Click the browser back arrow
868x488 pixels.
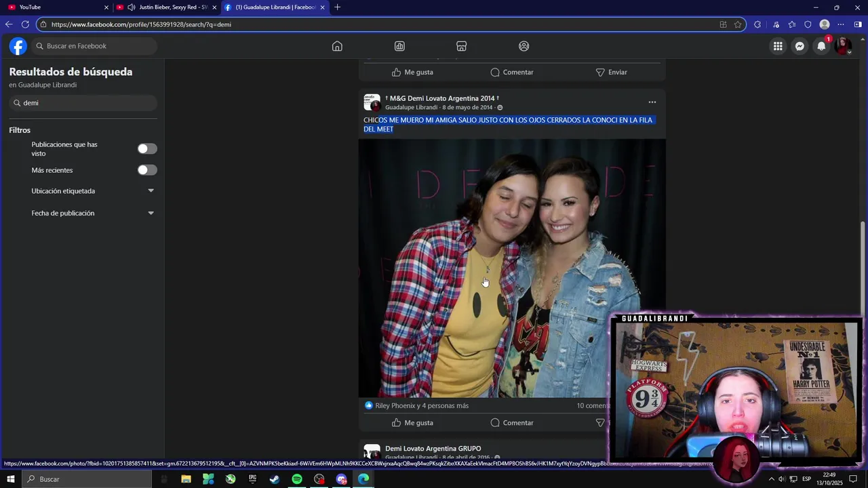pyautogui.click(x=9, y=24)
